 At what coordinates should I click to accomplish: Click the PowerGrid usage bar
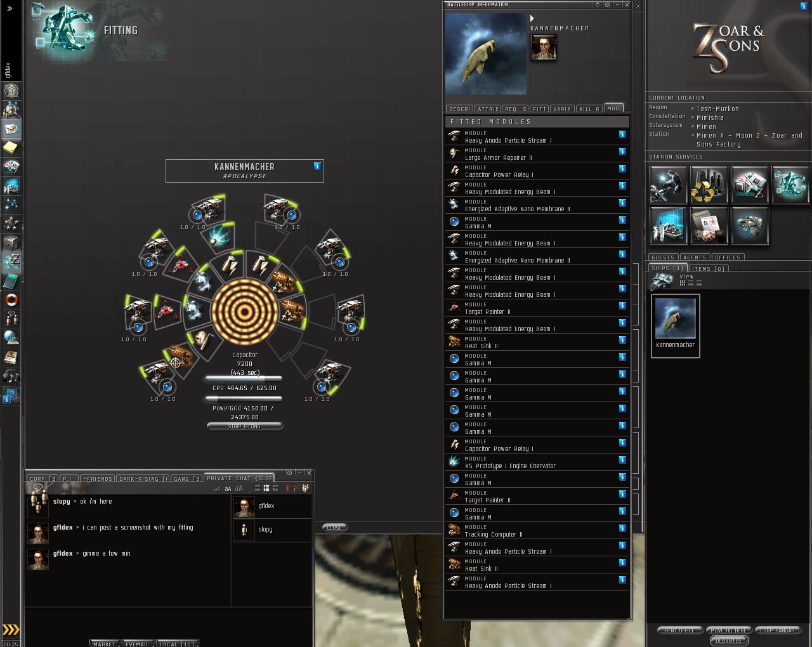tap(244, 399)
